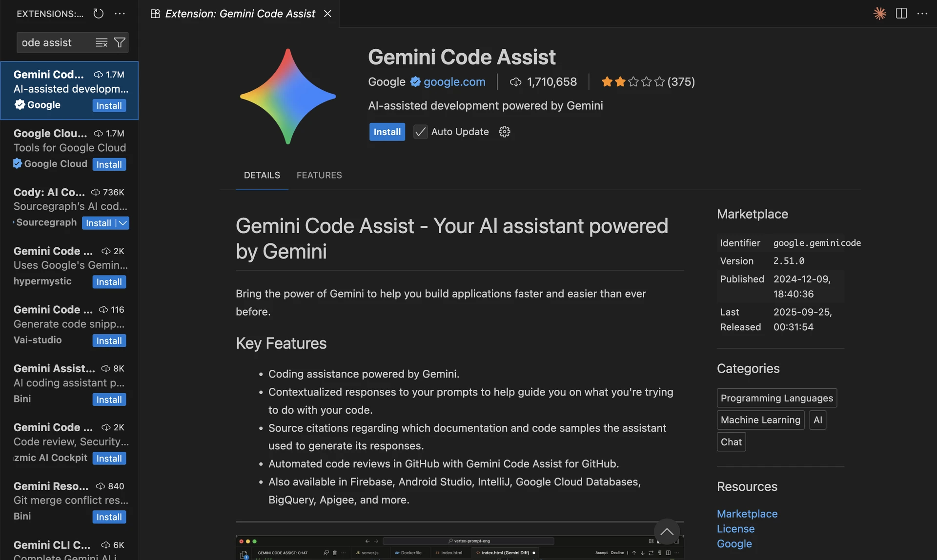The width and height of the screenshot is (937, 560).
Task: Install Gemini Code Assist from header
Action: pos(387,132)
